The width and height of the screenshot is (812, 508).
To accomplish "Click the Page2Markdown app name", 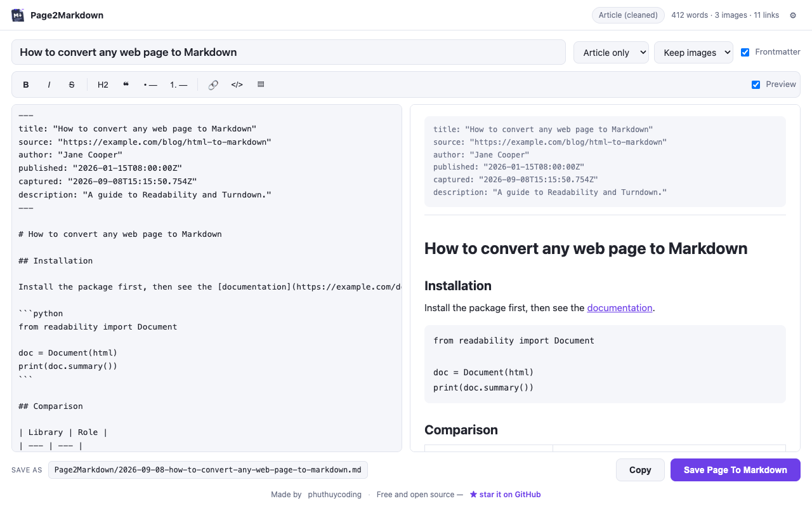I will [67, 15].
